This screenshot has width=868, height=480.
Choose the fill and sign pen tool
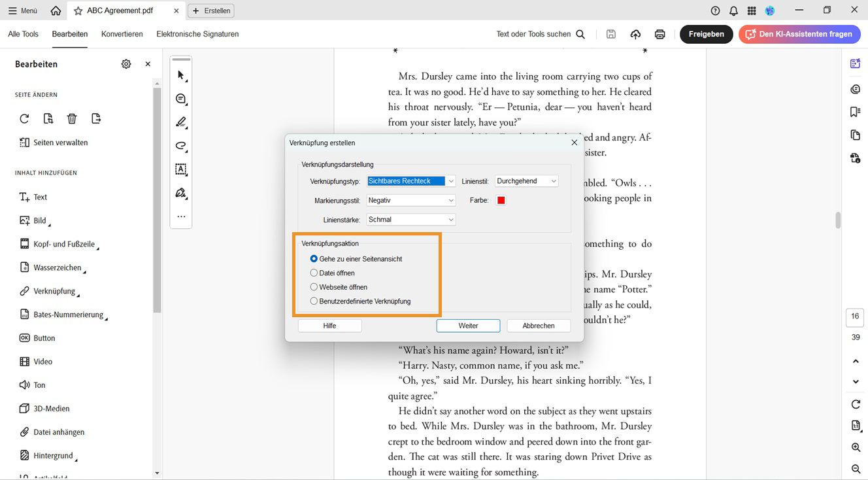pos(181,193)
